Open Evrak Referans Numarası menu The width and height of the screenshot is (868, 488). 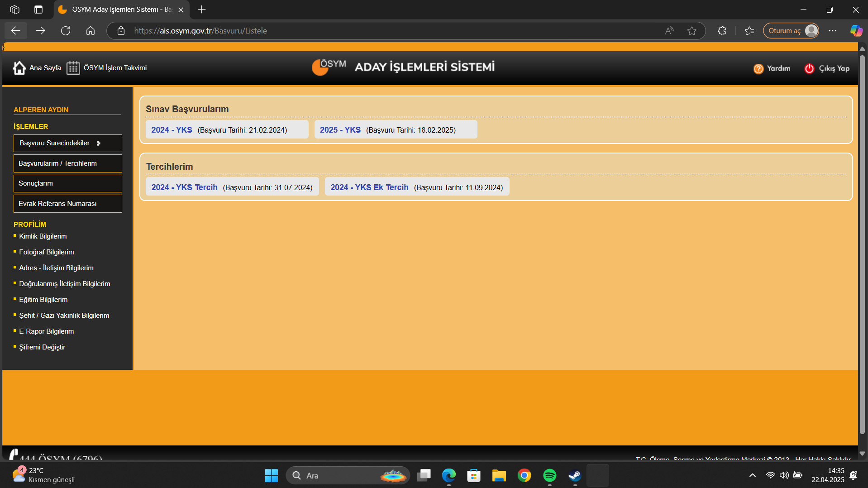point(68,204)
